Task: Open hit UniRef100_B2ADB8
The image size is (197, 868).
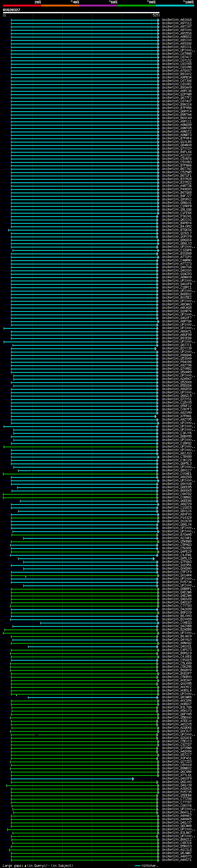Action: tap(176, 629)
